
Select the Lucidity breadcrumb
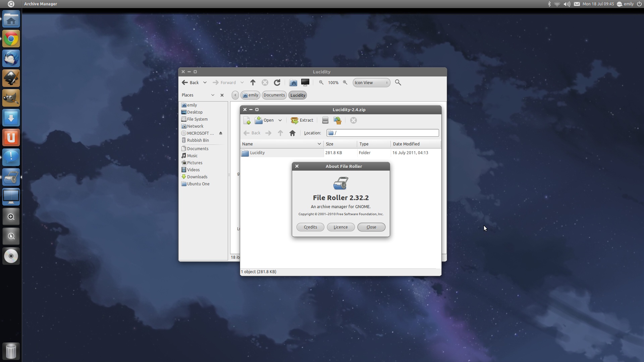coord(298,95)
